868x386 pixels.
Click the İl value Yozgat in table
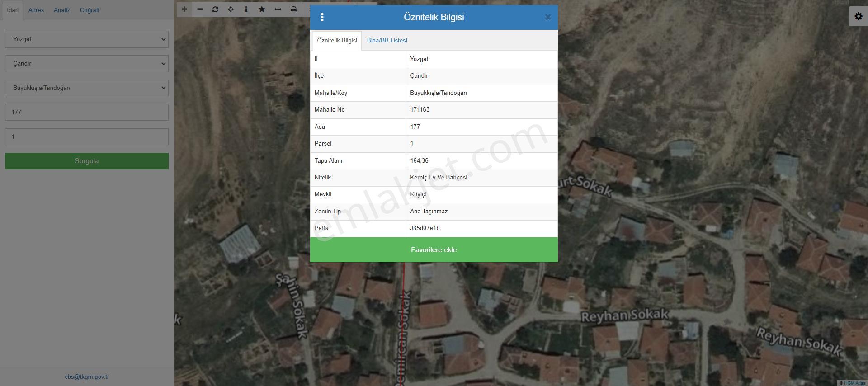click(x=419, y=59)
